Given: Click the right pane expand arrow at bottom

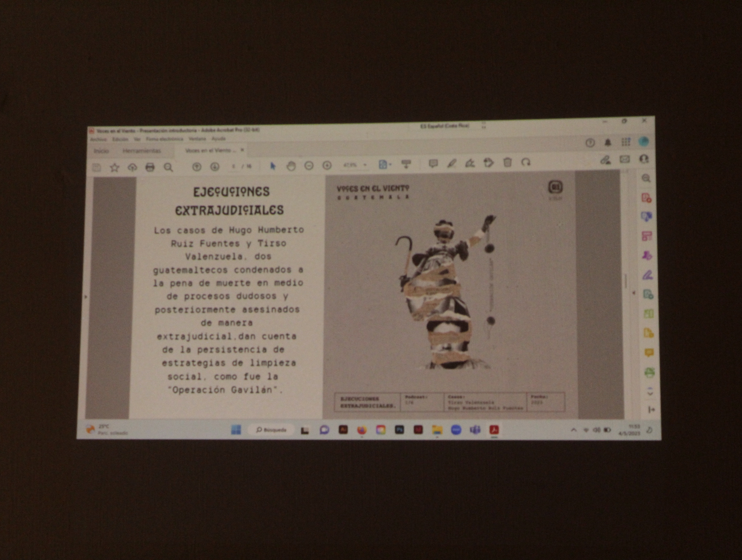Looking at the screenshot, I should (651, 410).
